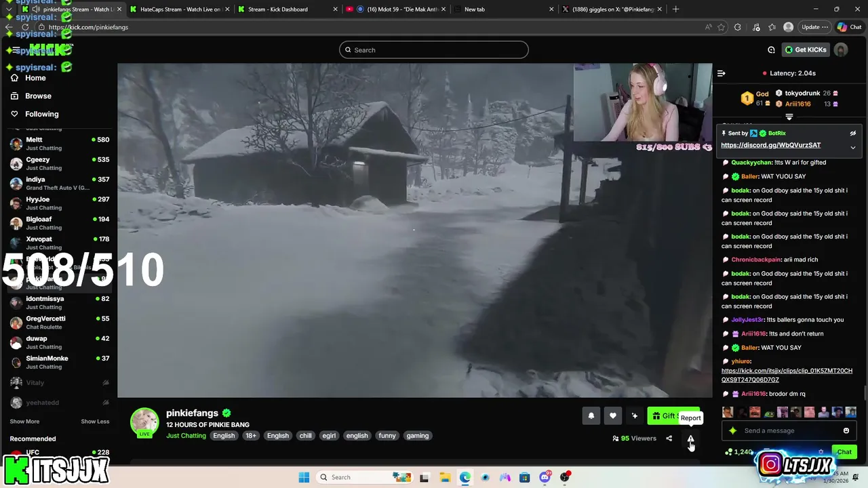Expand the gift leaderboard arrow
The width and height of the screenshot is (868, 488).
click(789, 117)
